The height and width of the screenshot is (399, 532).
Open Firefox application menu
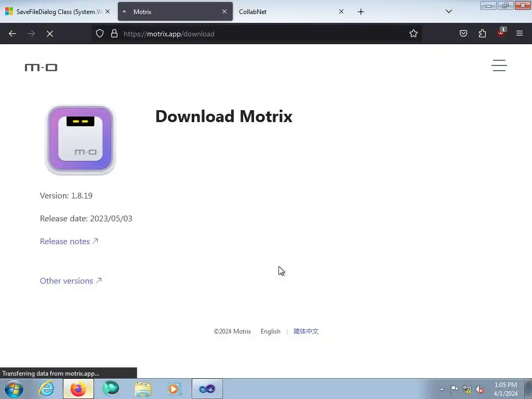click(520, 33)
